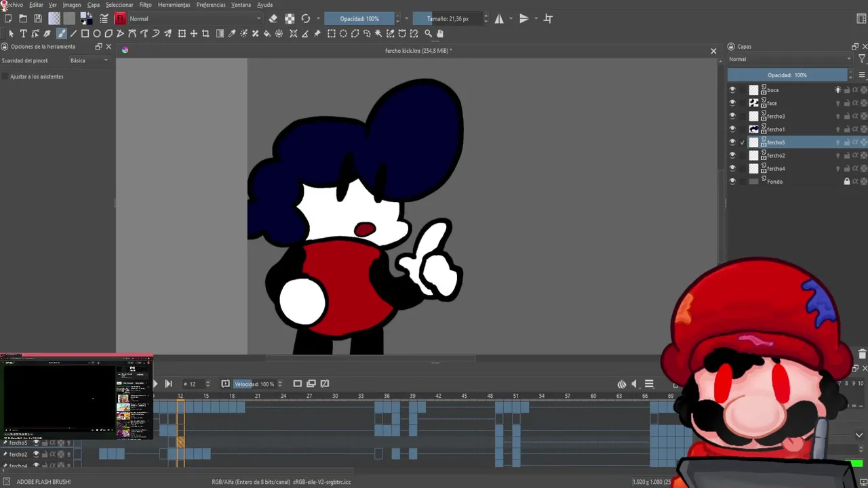Select the Text tool
This screenshot has width=868, height=488.
tap(23, 33)
